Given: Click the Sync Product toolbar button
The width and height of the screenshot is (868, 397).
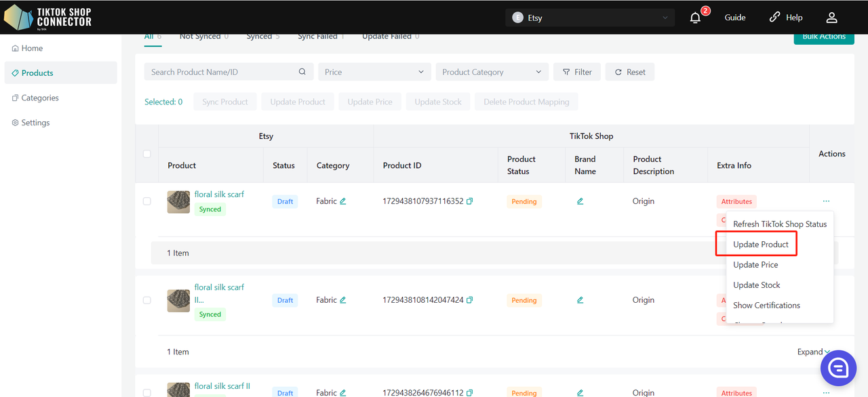Looking at the screenshot, I should coord(225,102).
